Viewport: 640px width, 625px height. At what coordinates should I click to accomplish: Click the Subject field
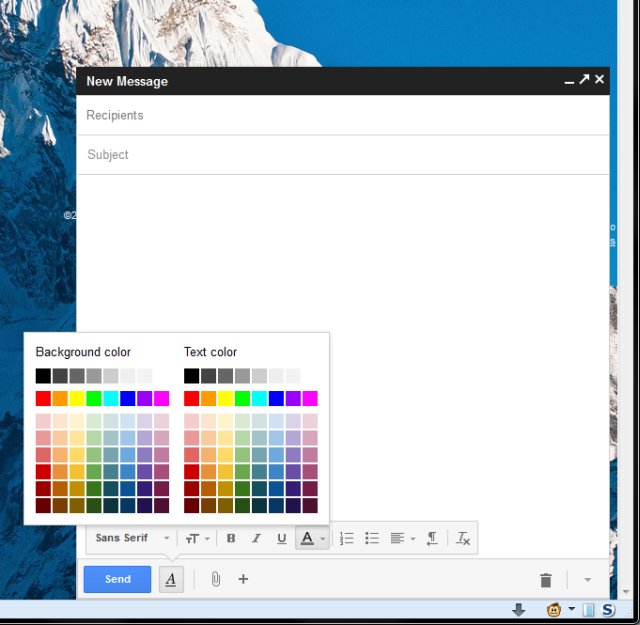(x=343, y=155)
